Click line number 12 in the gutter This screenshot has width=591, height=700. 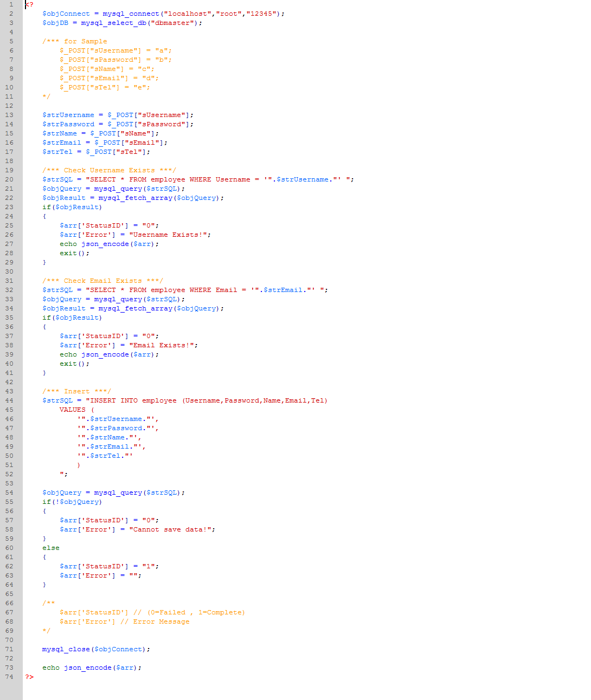(x=9, y=106)
